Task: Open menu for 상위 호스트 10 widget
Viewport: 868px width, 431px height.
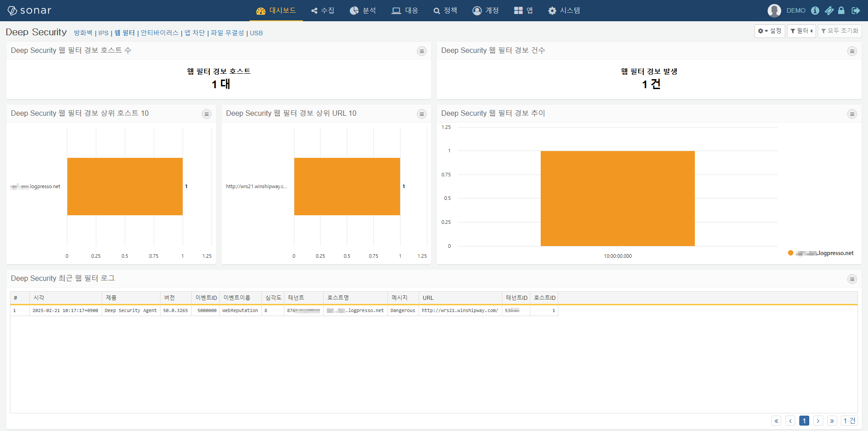Action: 207,114
